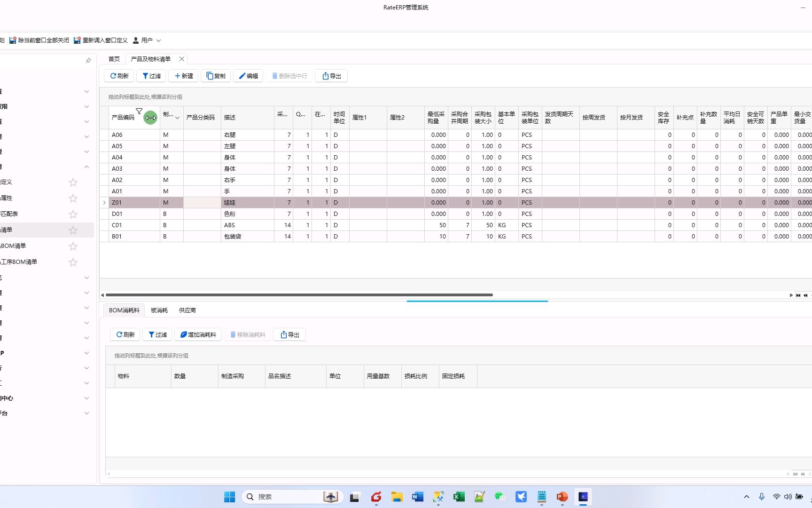812x508 pixels.
Task: Expand the 中心 sidebar section
Action: point(86,398)
